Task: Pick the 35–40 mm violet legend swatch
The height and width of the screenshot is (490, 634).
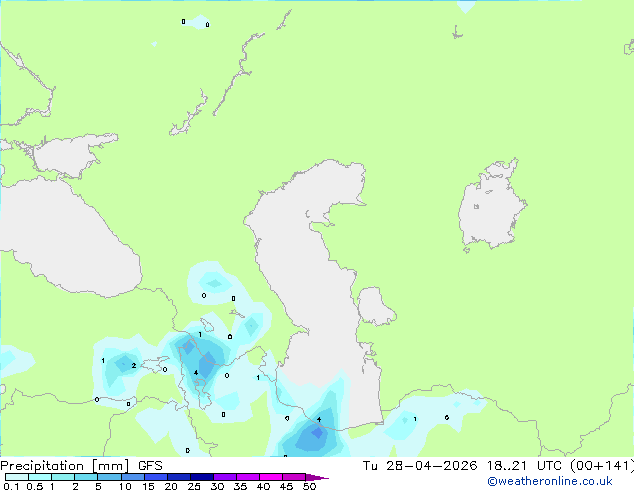Action: 247,477
